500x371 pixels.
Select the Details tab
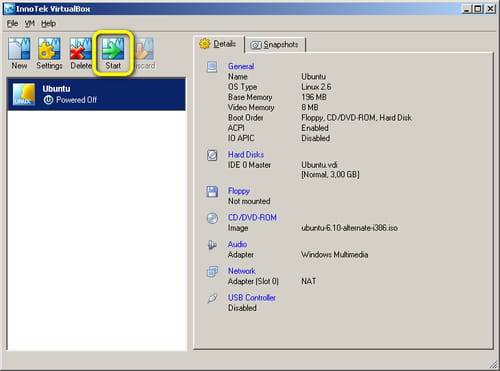[218, 44]
